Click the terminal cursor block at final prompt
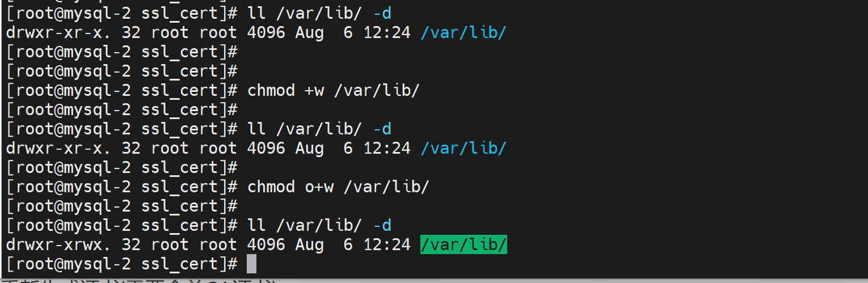Viewport: 868px width, 283px height. coord(251,264)
